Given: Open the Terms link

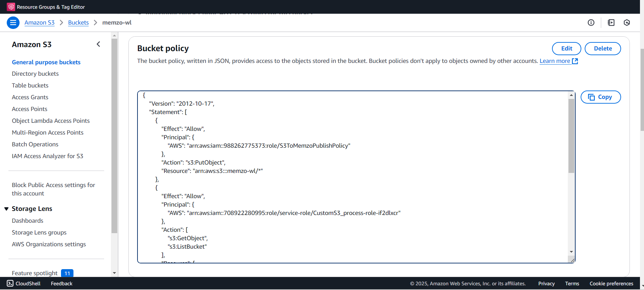Looking at the screenshot, I should coord(572,284).
